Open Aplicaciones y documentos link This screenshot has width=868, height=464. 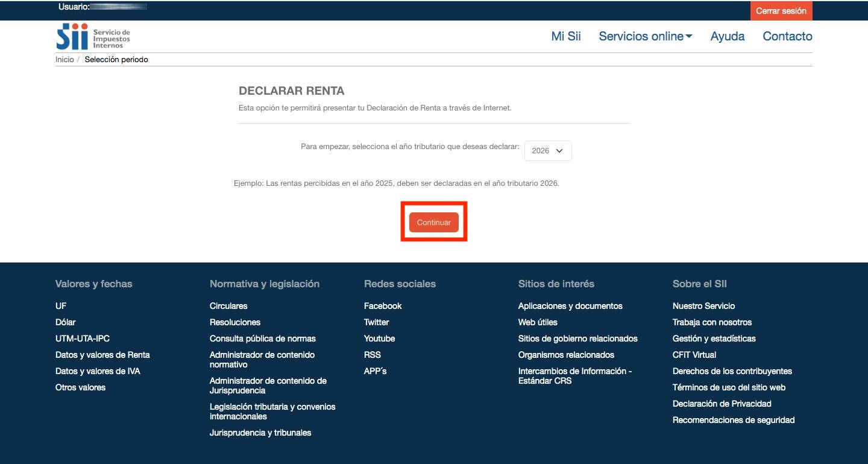(570, 306)
